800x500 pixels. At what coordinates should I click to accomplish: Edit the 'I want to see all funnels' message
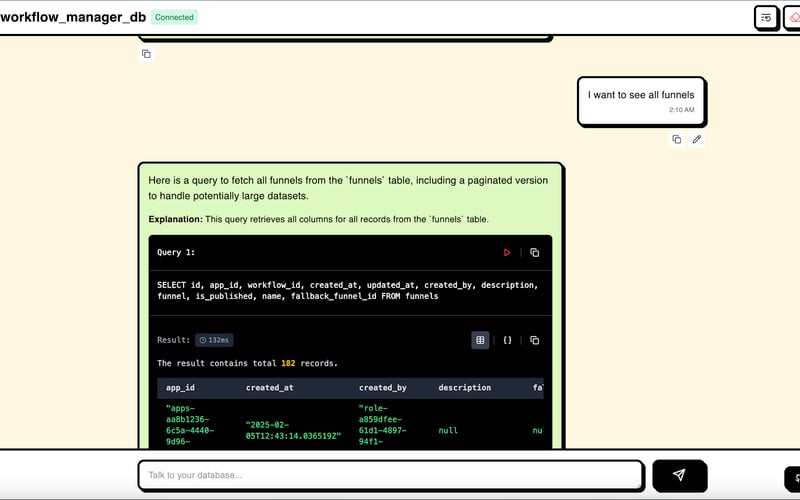click(696, 139)
